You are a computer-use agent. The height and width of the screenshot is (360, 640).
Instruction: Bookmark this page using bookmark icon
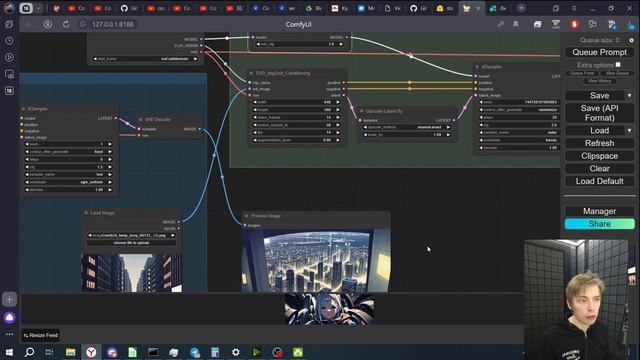click(x=516, y=24)
